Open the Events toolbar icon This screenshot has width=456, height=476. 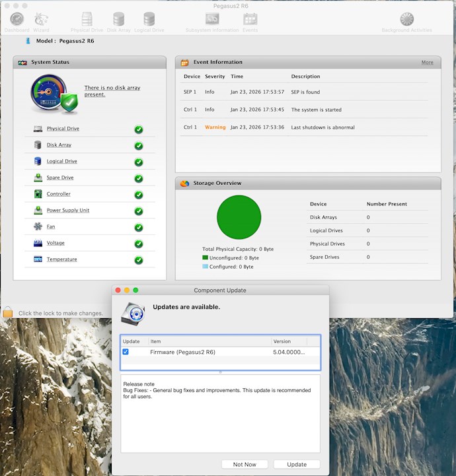click(x=250, y=20)
